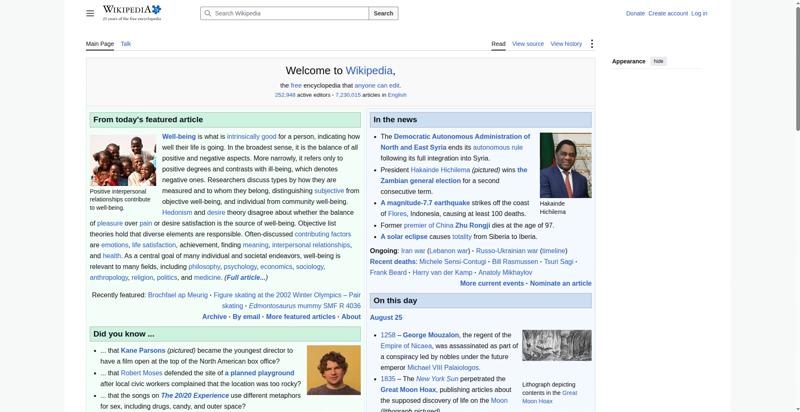This screenshot has width=800, height=412.
Task: Open the Zambian general election link
Action: click(x=420, y=181)
